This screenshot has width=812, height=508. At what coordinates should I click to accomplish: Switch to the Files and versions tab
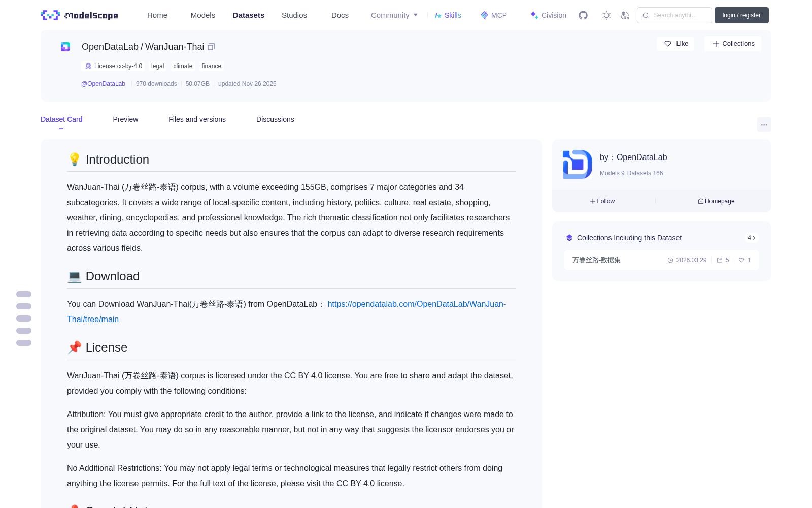(197, 119)
